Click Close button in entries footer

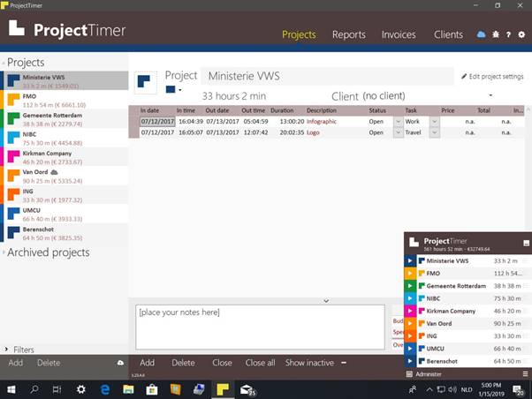222,363
